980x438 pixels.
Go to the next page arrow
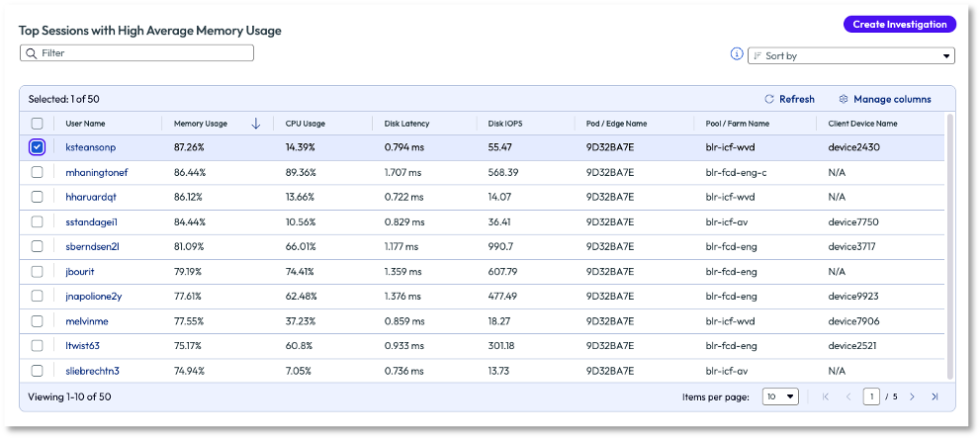coord(912,396)
